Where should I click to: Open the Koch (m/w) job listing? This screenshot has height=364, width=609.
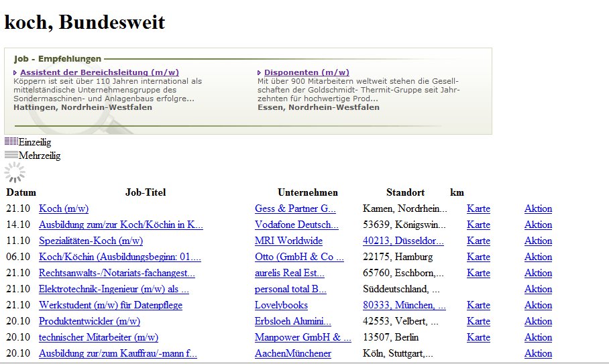(x=64, y=208)
